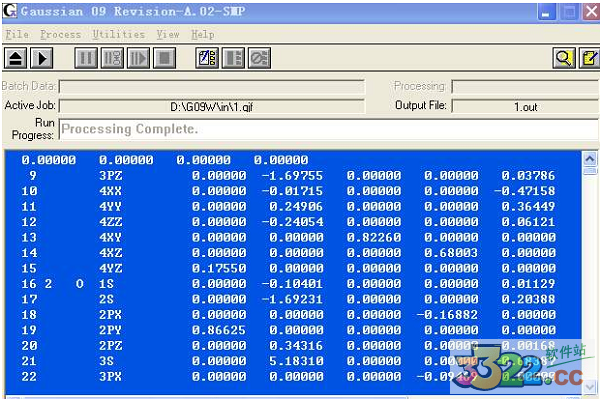Click value 0.86625 in 2PY row

(x=219, y=330)
